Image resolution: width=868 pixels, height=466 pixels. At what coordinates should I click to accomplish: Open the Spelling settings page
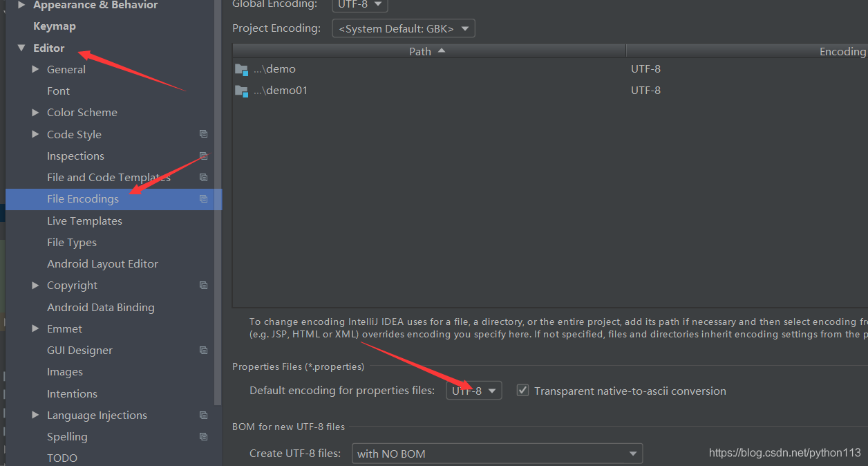point(67,437)
